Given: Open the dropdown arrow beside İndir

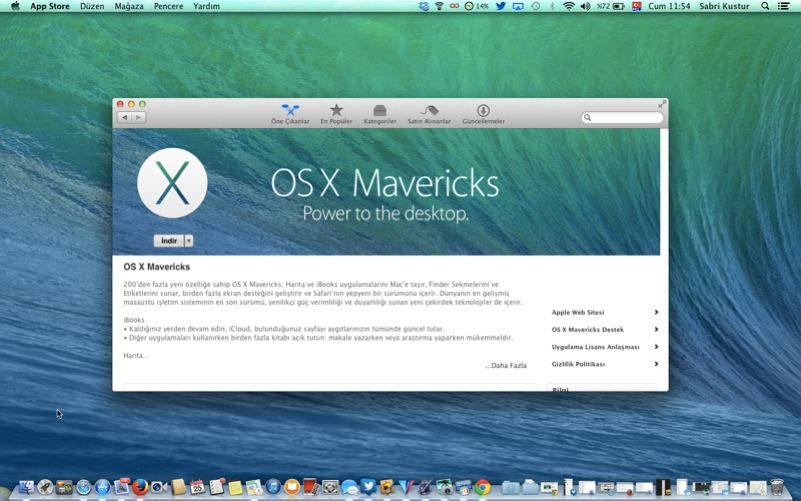Looking at the screenshot, I should 189,241.
